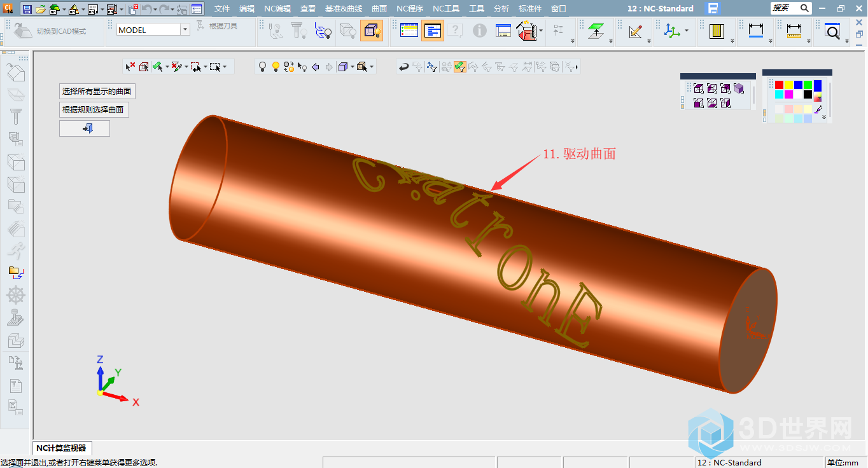Image resolution: width=868 pixels, height=468 pixels.
Task: Toggle the highlighted cube with bulb display
Action: tap(372, 31)
